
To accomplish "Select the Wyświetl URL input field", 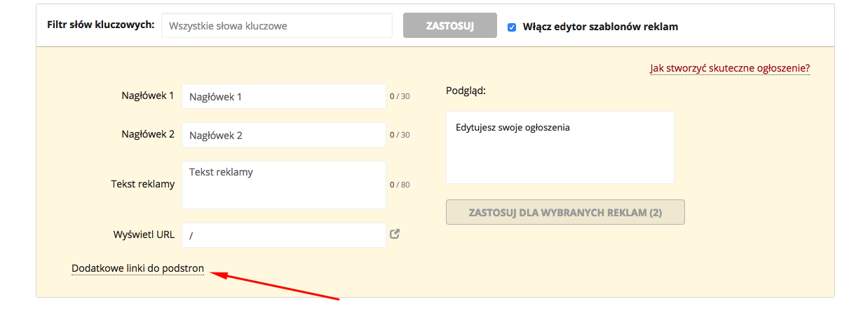I will click(283, 235).
